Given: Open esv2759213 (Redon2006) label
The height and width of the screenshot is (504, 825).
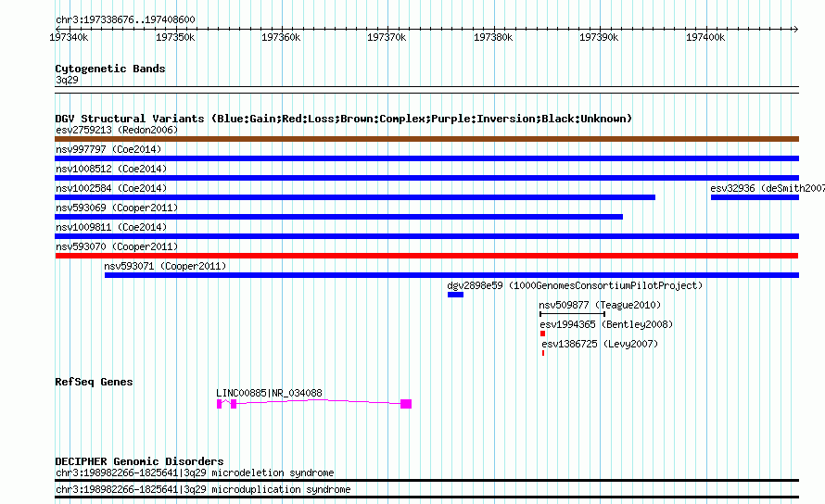Looking at the screenshot, I should [117, 130].
